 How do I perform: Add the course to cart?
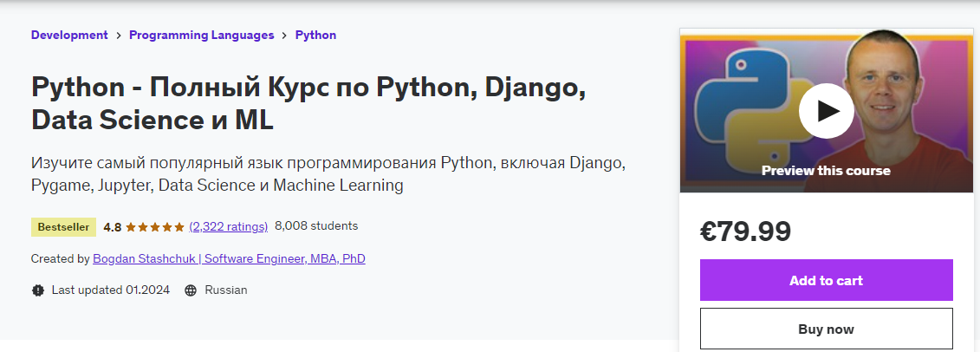click(826, 280)
